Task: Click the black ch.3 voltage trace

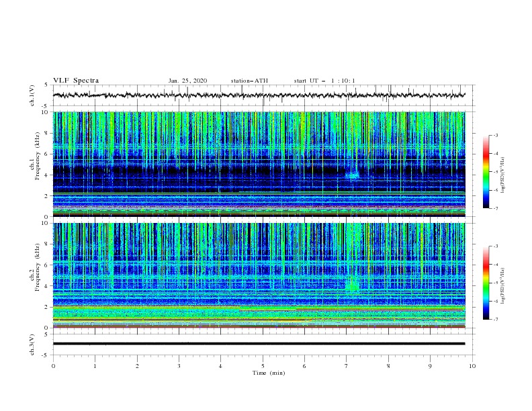Action: 259,344
